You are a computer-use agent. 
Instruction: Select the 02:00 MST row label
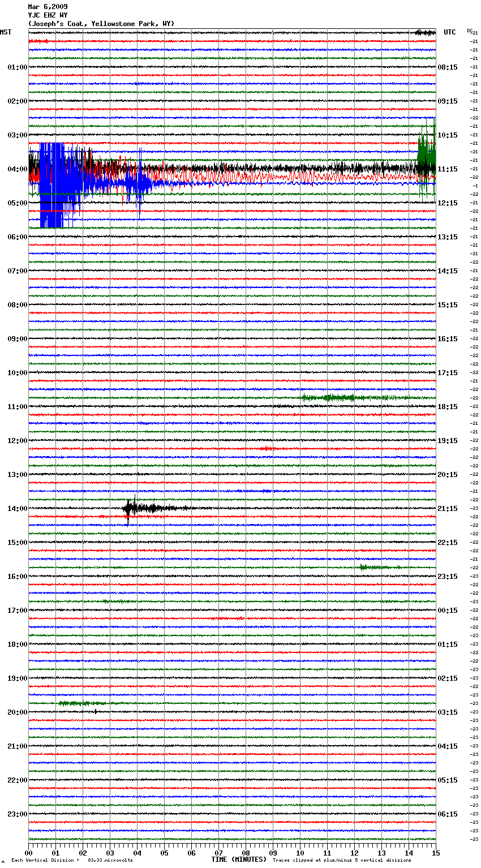[18, 101]
